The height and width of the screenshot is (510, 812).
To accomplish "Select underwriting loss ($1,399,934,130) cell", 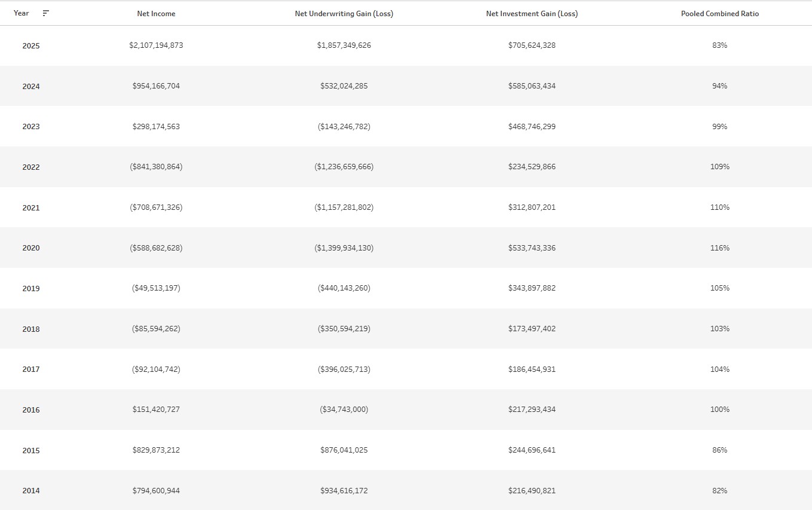I will pyautogui.click(x=344, y=248).
